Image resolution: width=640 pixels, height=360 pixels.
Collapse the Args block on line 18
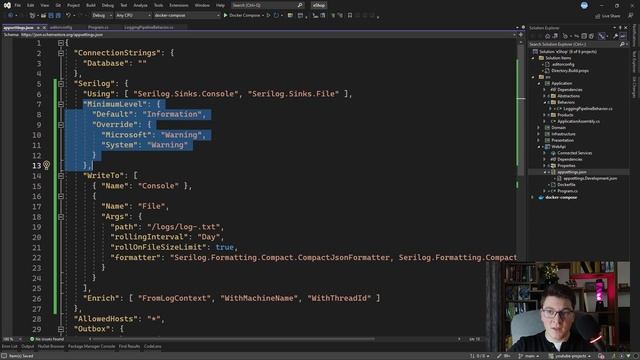pyautogui.click(x=61, y=217)
